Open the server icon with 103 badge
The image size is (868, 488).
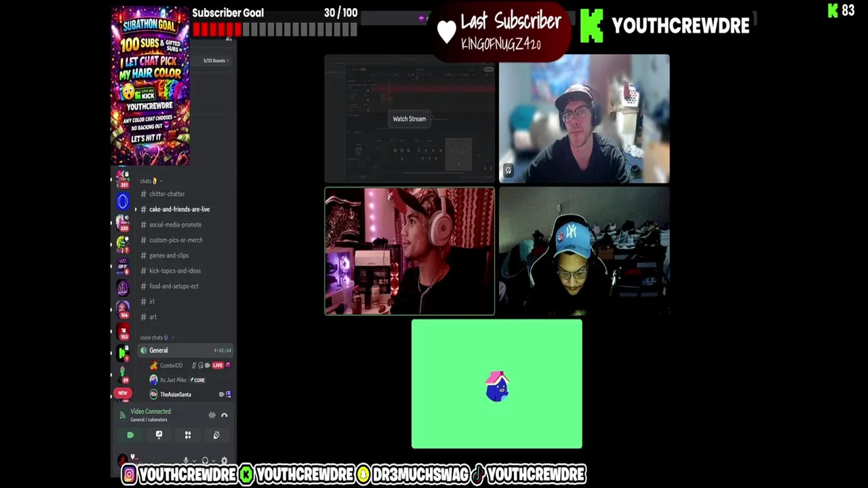[123, 331]
